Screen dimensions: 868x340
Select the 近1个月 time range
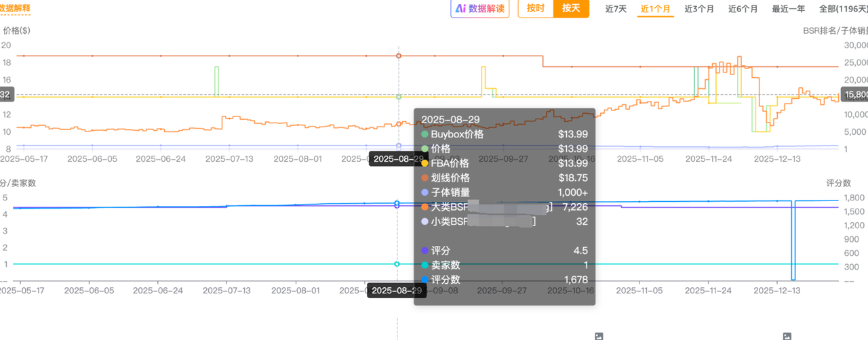(655, 9)
